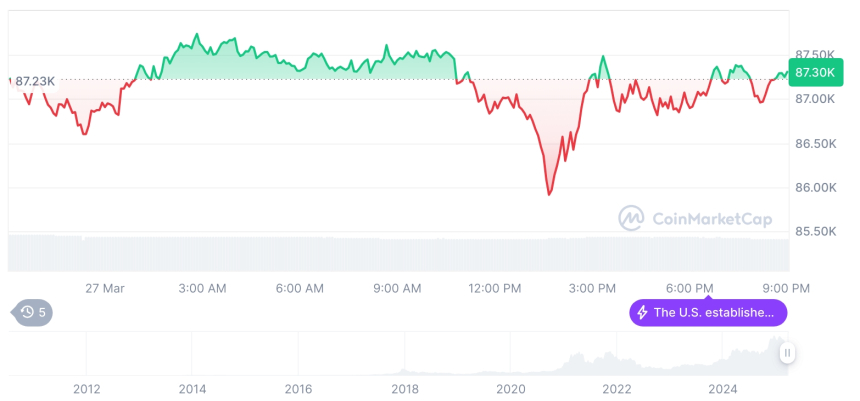Select 2012 on the year timeline

87,389
